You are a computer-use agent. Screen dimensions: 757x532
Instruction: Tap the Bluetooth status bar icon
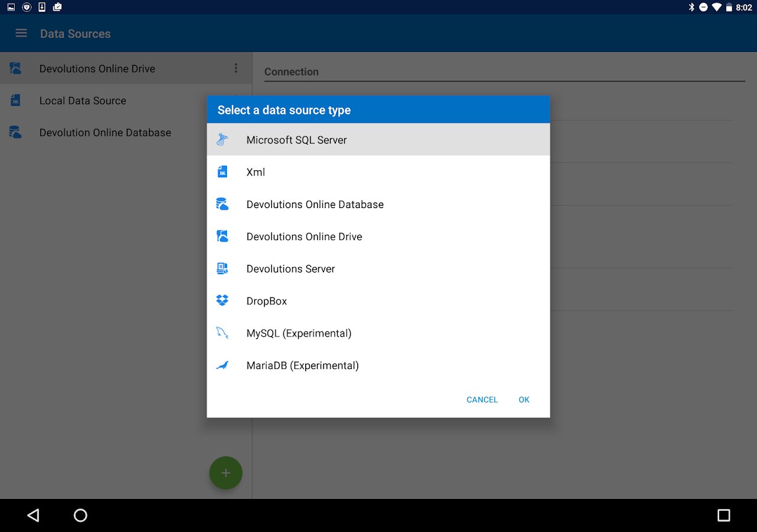coord(691,7)
